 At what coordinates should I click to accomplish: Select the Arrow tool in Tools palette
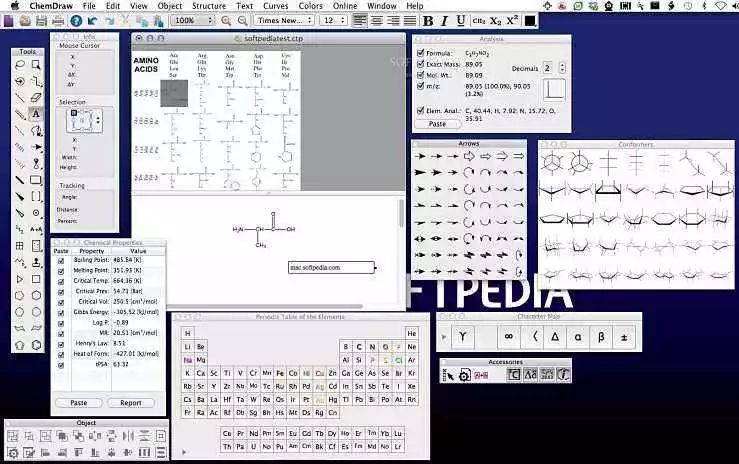[x=36, y=147]
